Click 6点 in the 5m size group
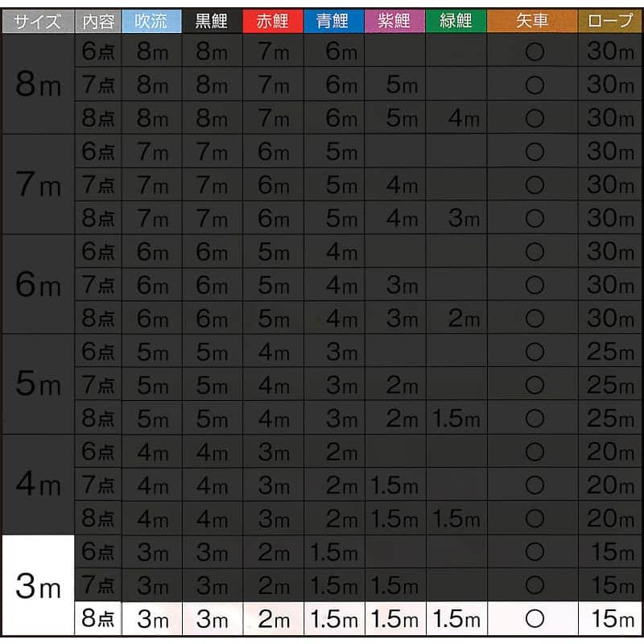Viewport: 644px width, 644px height. (x=98, y=351)
